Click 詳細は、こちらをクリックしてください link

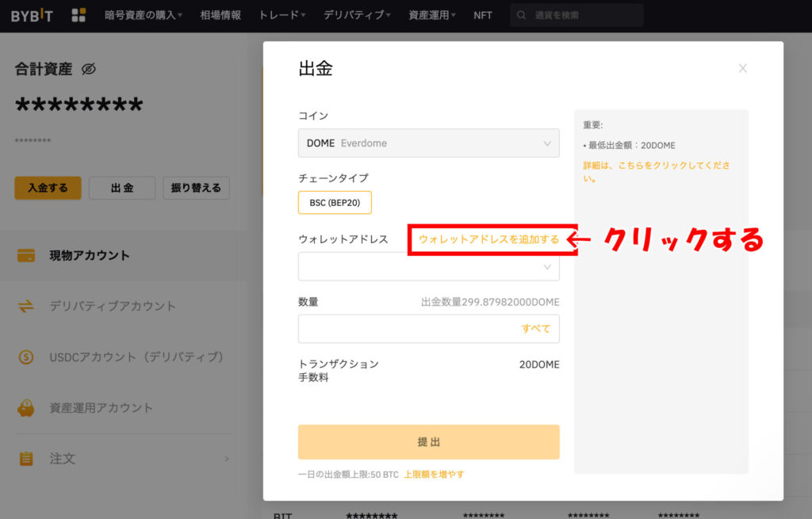[657, 172]
